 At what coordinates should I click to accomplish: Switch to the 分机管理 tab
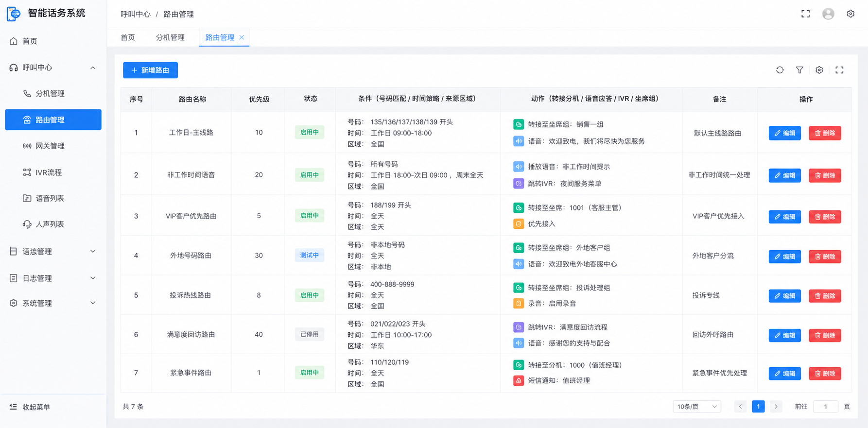[x=170, y=37]
